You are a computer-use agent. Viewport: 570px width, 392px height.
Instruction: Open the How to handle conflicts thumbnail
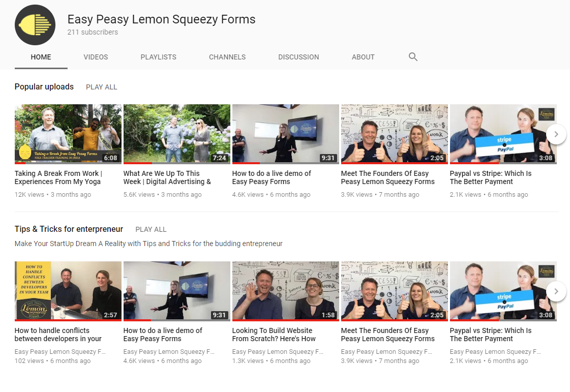(68, 291)
